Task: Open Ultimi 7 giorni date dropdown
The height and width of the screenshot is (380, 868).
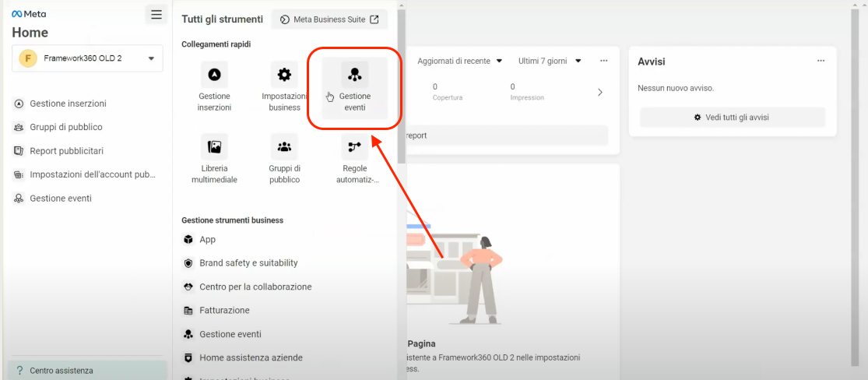Action: pos(550,61)
